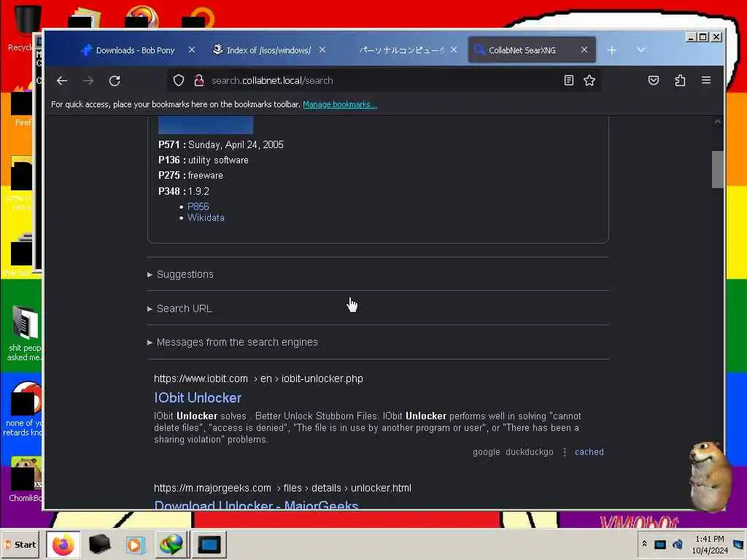
Task: Click the padlock site security icon
Action: pos(199,80)
